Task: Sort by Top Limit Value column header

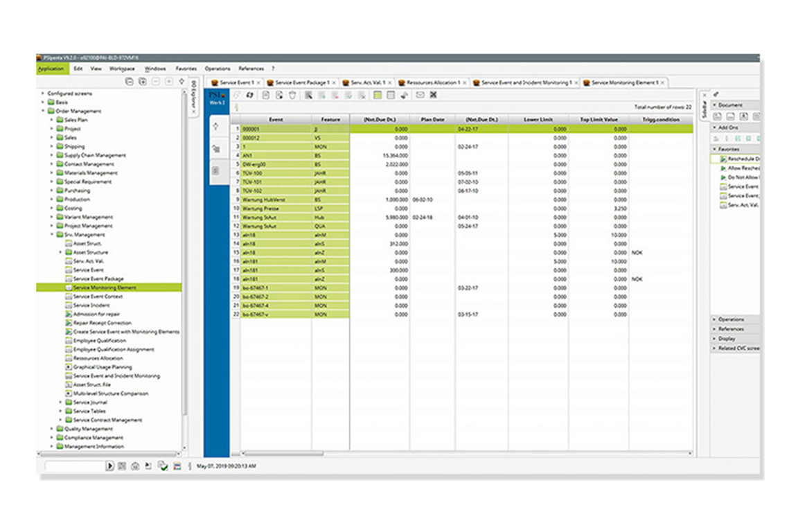Action: 598,120
